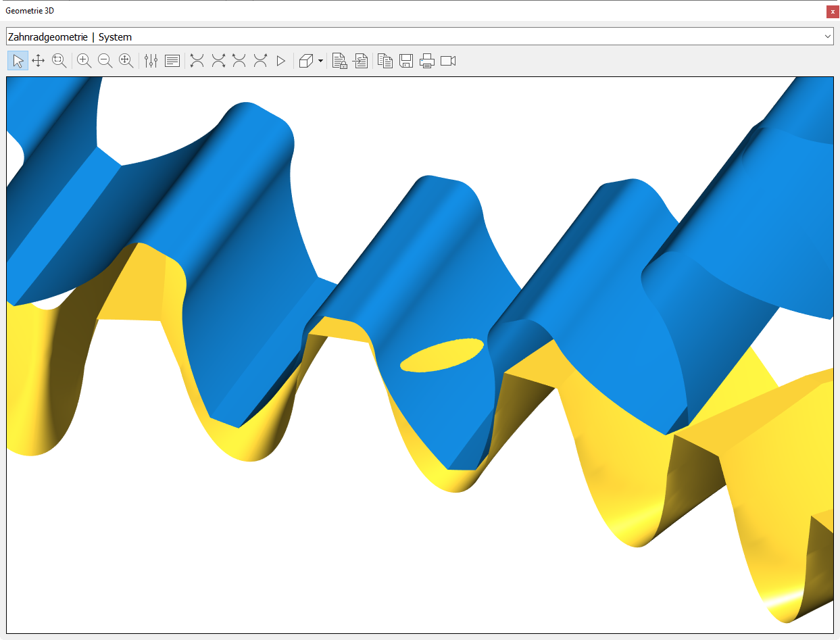The height and width of the screenshot is (640, 840).
Task: Click the third gear rotation arrow icon
Action: (239, 61)
